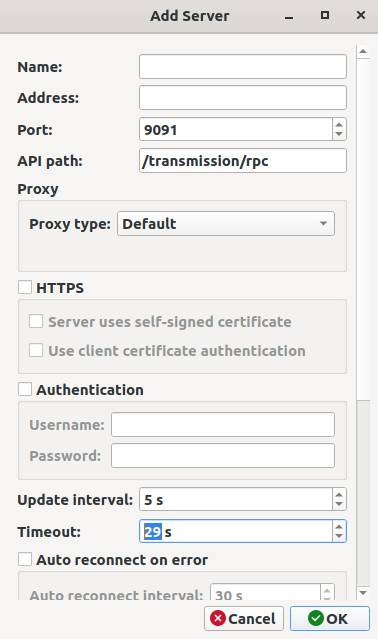The image size is (378, 639).
Task: Click the Cancel button
Action: coord(244,619)
